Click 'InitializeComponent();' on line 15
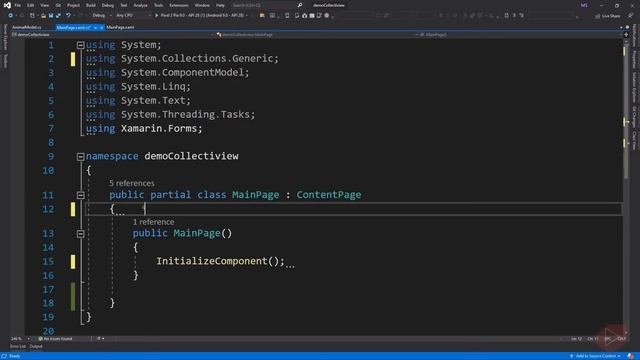The image size is (640, 360). (220, 261)
